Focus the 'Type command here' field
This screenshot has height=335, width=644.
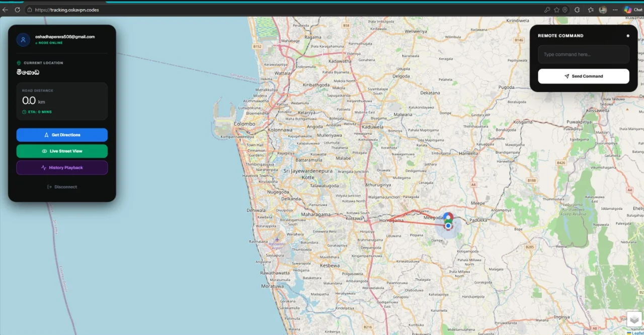(584, 54)
